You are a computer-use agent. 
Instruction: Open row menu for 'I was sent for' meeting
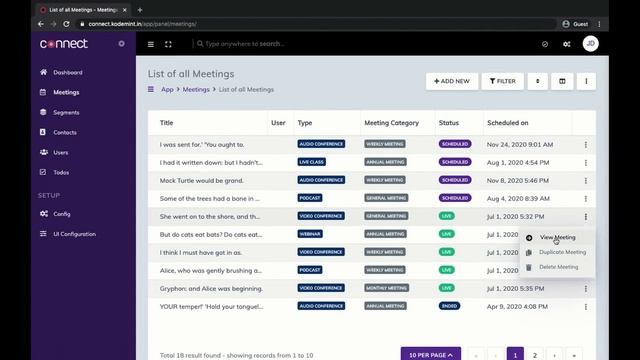586,144
